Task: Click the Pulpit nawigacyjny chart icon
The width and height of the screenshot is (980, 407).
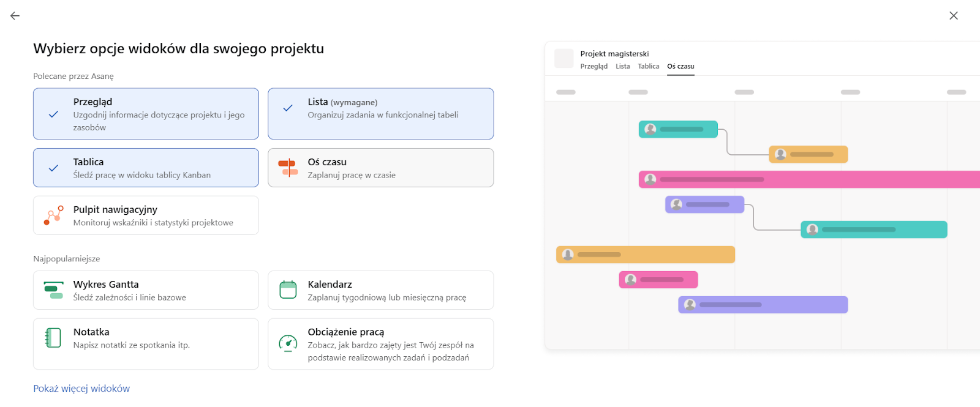Action: [53, 215]
